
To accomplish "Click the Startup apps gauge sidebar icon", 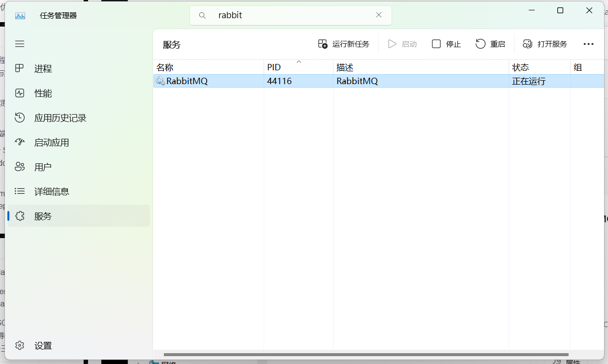I will pyautogui.click(x=20, y=142).
